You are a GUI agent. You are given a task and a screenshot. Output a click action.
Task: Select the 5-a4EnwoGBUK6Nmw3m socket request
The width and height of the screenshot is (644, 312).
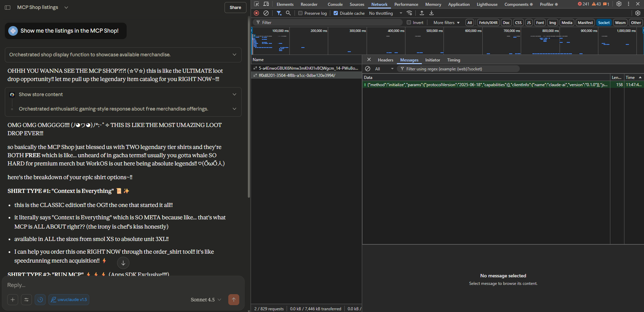point(306,68)
